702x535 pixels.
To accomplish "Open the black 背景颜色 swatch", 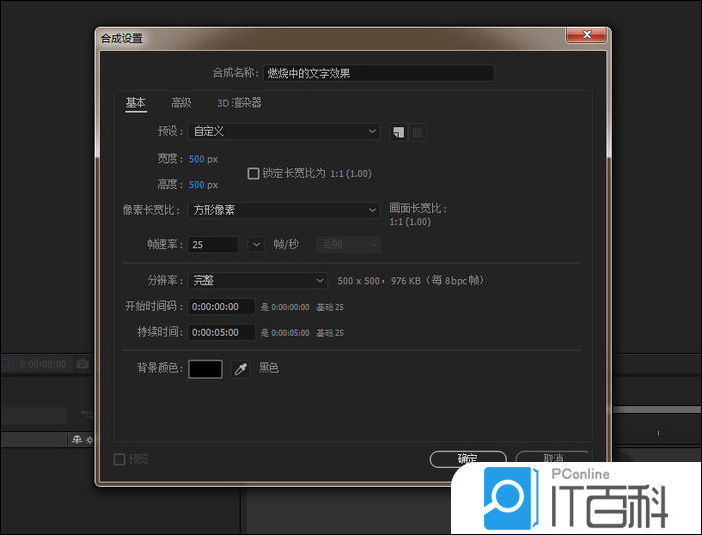I will point(205,369).
